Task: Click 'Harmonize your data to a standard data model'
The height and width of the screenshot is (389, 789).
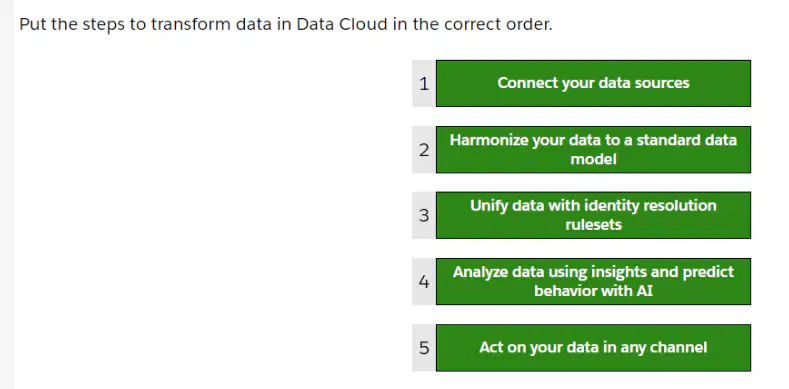Action: coord(593,149)
